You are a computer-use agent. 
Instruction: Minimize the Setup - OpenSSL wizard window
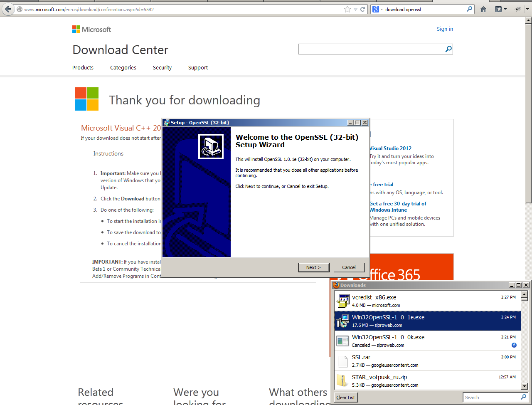350,123
